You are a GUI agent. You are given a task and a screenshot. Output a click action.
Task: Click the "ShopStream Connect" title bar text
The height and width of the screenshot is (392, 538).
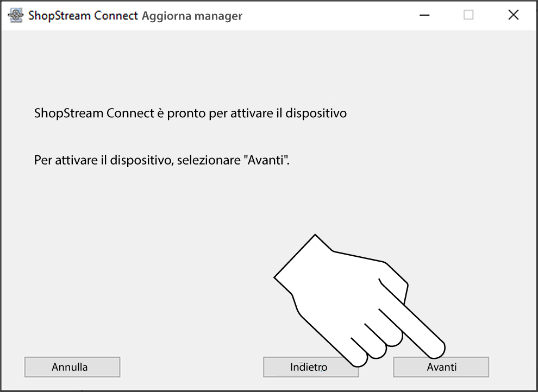click(x=83, y=16)
